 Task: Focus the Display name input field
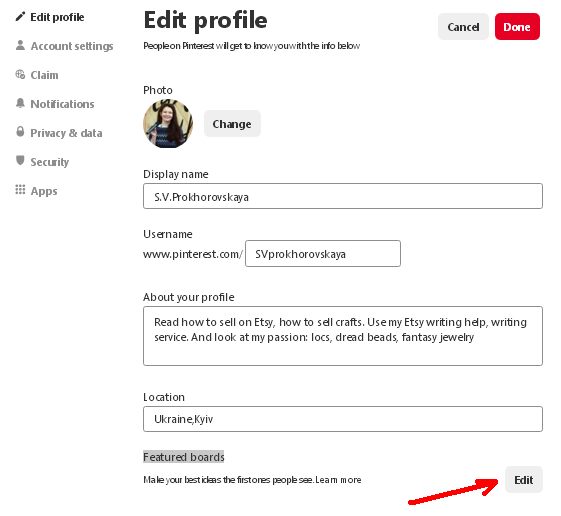[343, 196]
